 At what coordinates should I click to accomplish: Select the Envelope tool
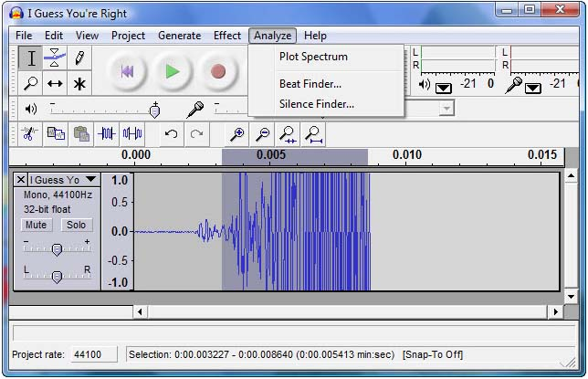click(56, 58)
